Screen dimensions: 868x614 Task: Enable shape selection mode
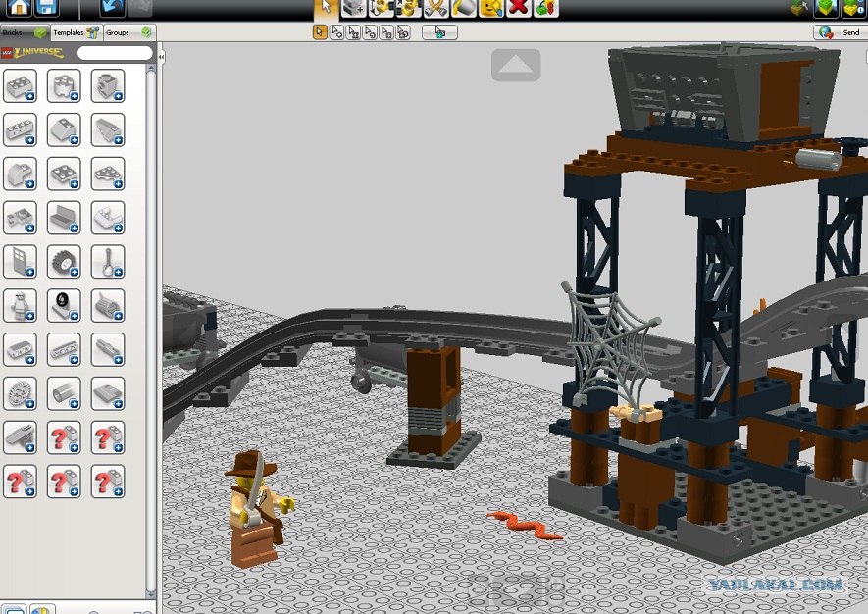click(x=386, y=32)
